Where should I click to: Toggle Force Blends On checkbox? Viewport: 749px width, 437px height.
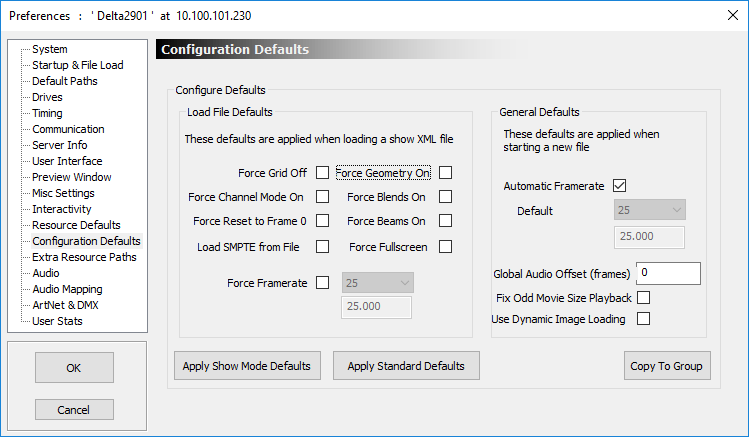tap(445, 196)
